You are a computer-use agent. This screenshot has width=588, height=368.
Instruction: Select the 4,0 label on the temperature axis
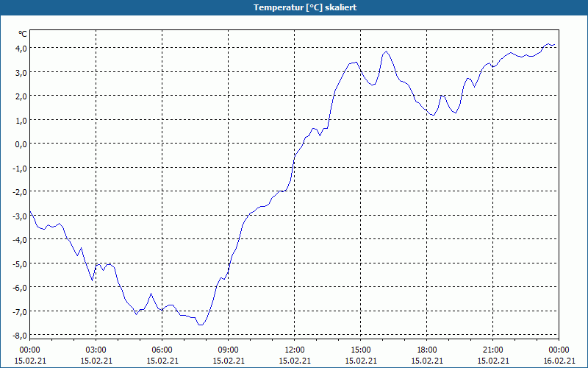click(x=21, y=48)
